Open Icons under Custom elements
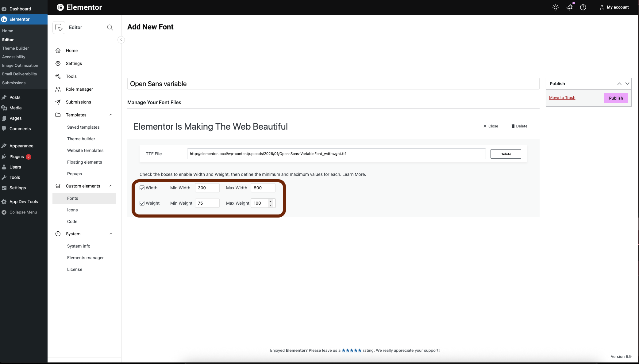Viewport: 639px width, 364px height. 72,210
